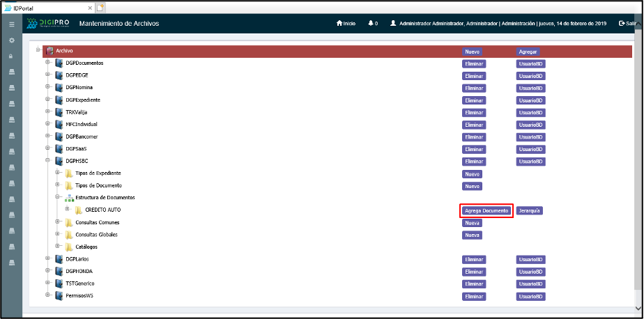Click the administrator user profile icon
This screenshot has height=319, width=644.
[394, 24]
